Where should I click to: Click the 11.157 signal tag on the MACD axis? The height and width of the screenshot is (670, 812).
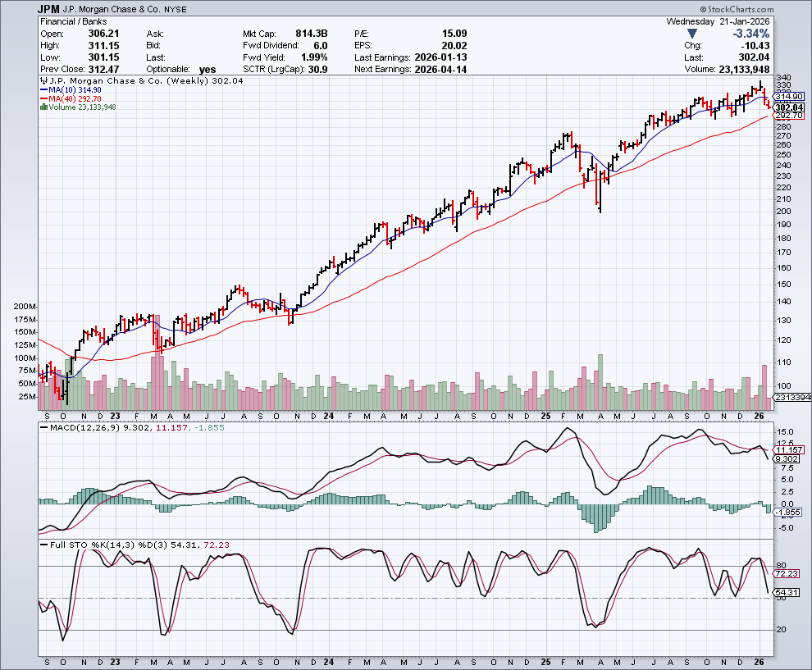pos(789,450)
